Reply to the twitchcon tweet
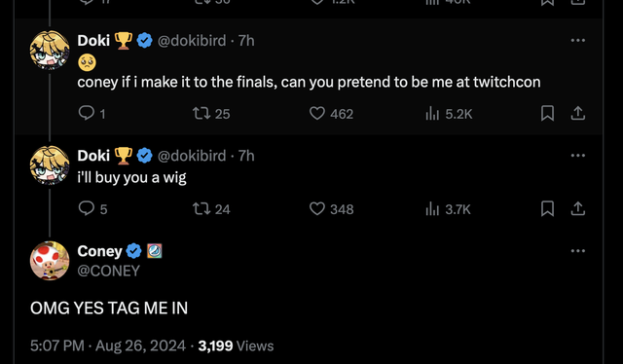The image size is (623, 364). [x=92, y=114]
